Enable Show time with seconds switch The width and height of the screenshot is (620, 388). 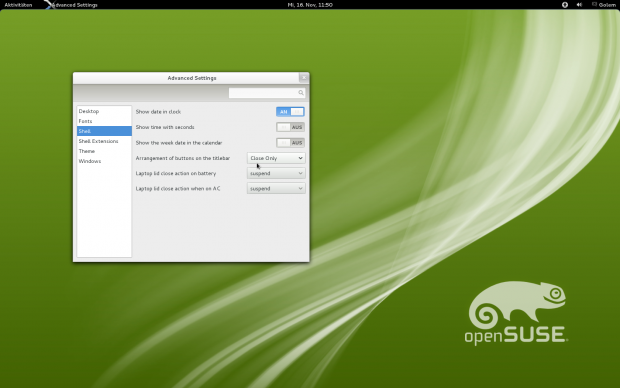290,127
